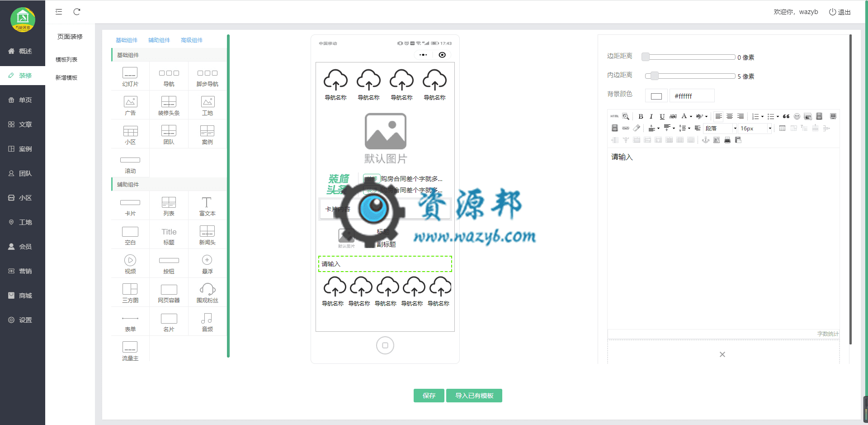
Task: Add the 广告 ad component
Action: pyautogui.click(x=130, y=105)
